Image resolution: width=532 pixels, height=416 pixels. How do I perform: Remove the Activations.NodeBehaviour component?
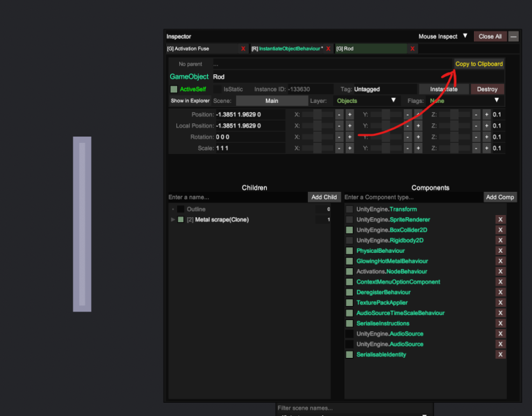[500, 272]
